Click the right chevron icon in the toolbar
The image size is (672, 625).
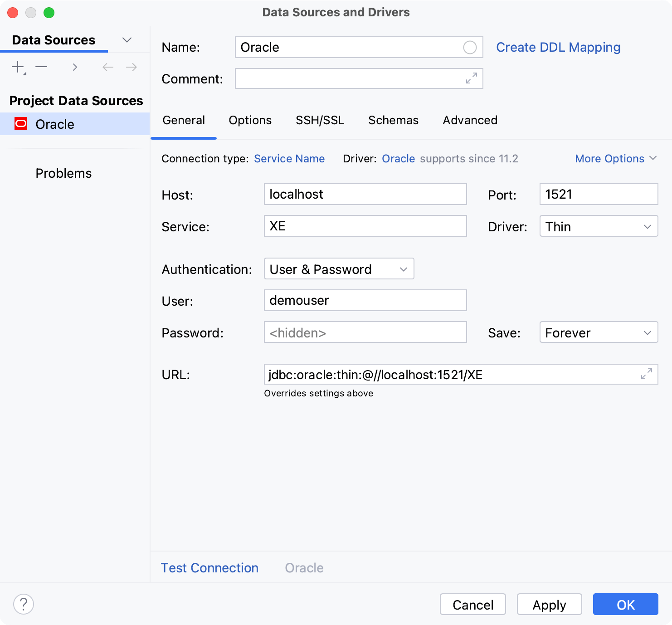click(75, 67)
